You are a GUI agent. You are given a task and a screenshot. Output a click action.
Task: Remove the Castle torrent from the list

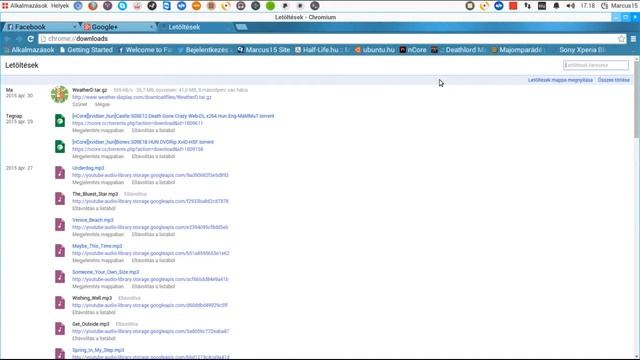pos(153,130)
